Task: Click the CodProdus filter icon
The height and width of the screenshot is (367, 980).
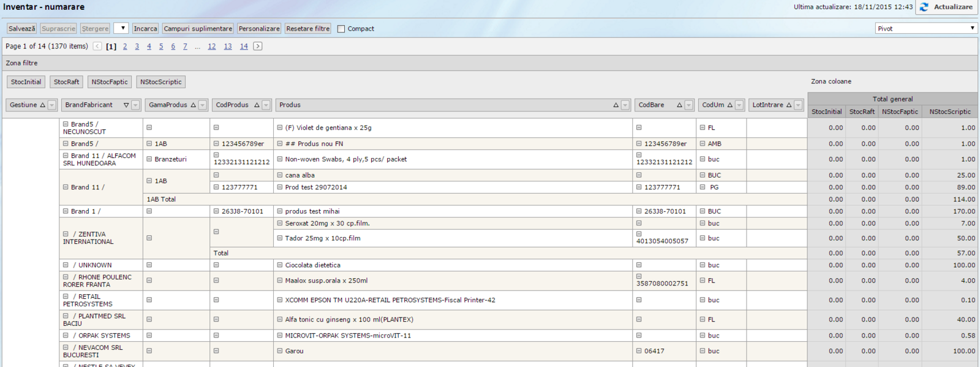Action: (266, 105)
